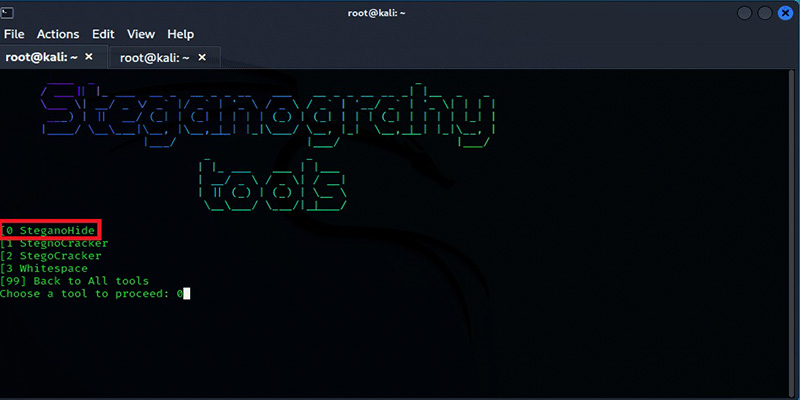Open the Edit menu
Viewport: 800px width, 400px height.
click(103, 34)
